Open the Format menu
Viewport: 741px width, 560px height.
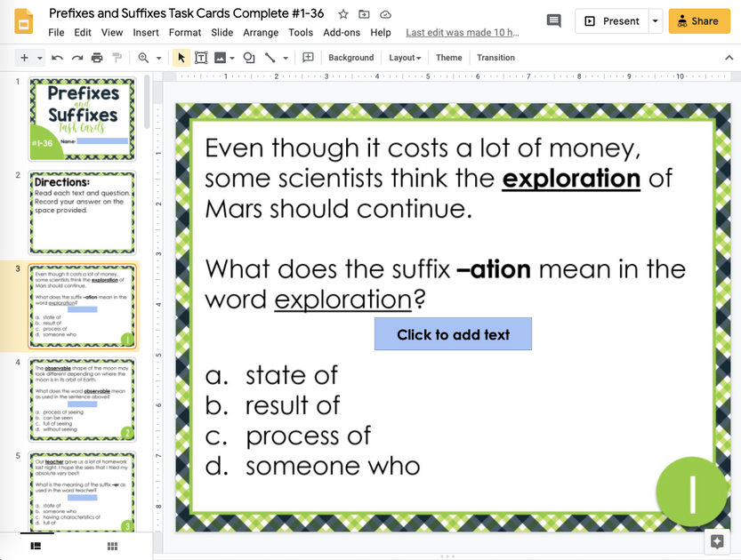(x=185, y=33)
